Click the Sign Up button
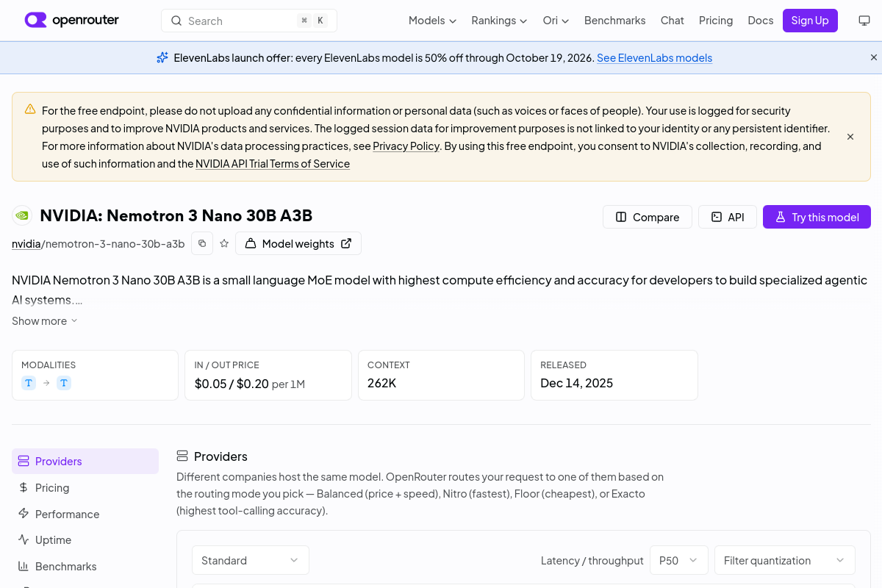This screenshot has width=882, height=588. pyautogui.click(x=810, y=21)
